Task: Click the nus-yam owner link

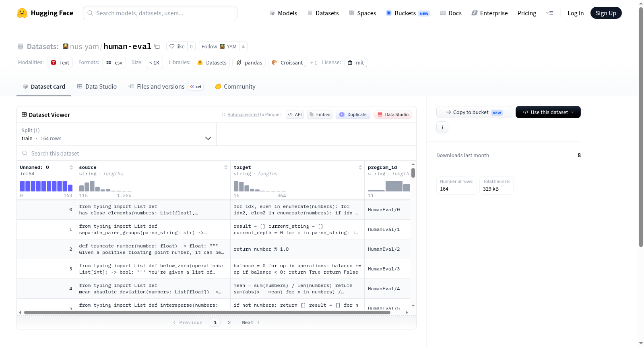Action: [x=85, y=46]
